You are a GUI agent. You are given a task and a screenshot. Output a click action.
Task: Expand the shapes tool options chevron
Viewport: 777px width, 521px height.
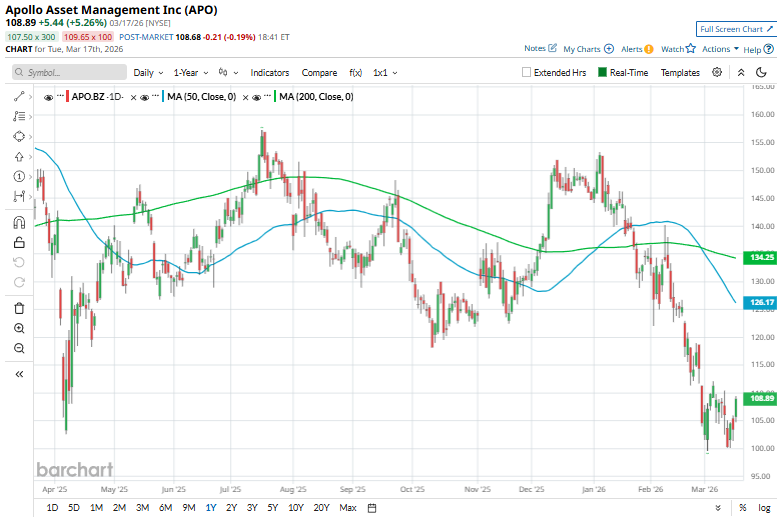pos(30,137)
